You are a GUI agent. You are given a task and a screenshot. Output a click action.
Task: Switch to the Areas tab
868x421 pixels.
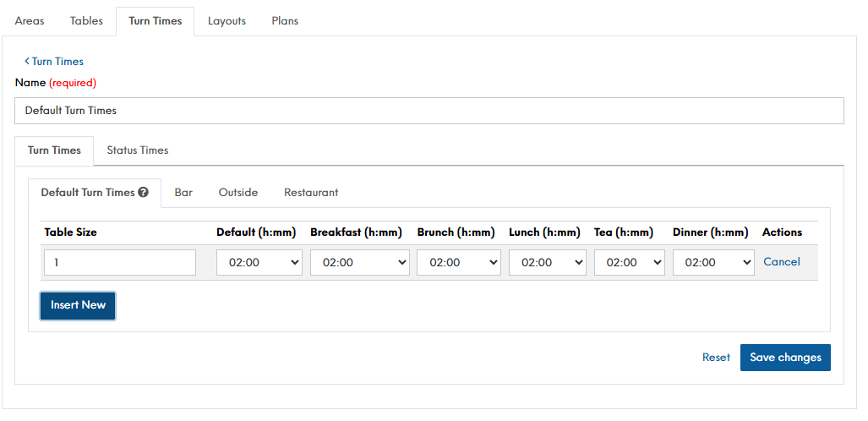pos(30,21)
